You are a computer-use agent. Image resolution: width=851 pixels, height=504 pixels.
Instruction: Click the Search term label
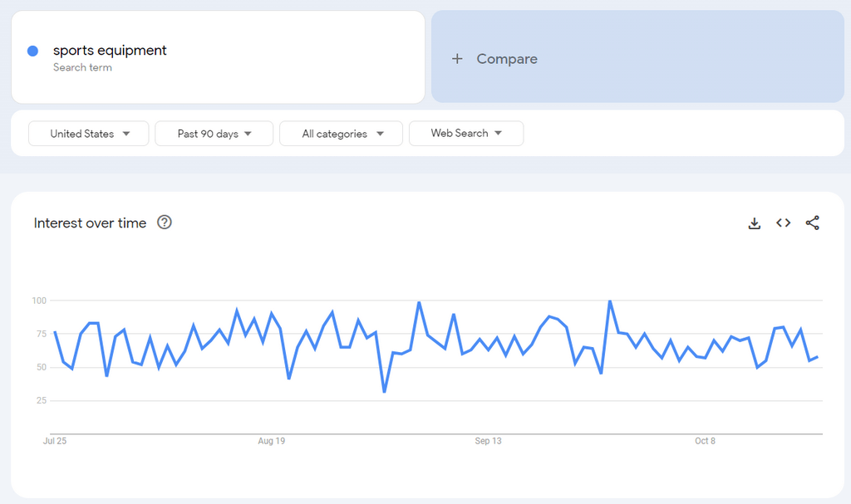coord(82,67)
